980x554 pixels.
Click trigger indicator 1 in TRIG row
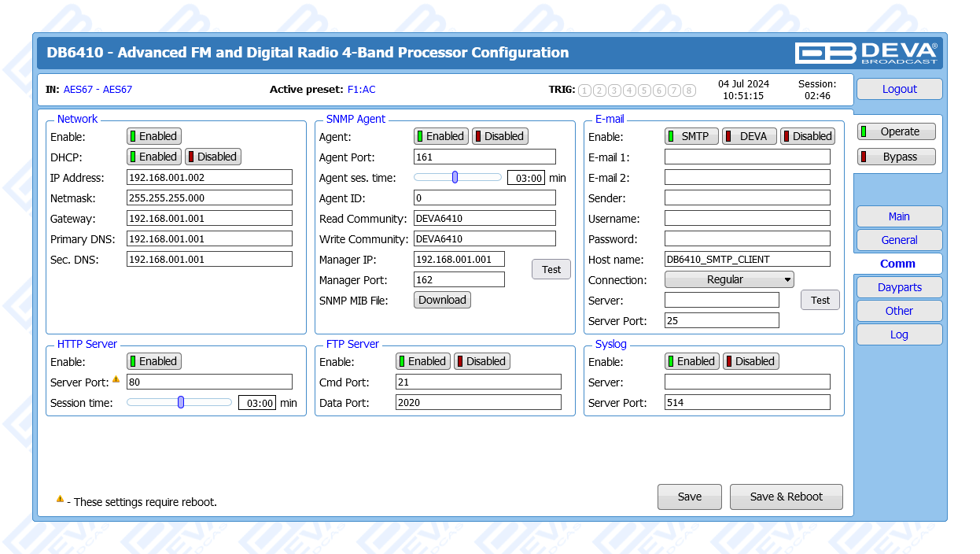pyautogui.click(x=584, y=90)
